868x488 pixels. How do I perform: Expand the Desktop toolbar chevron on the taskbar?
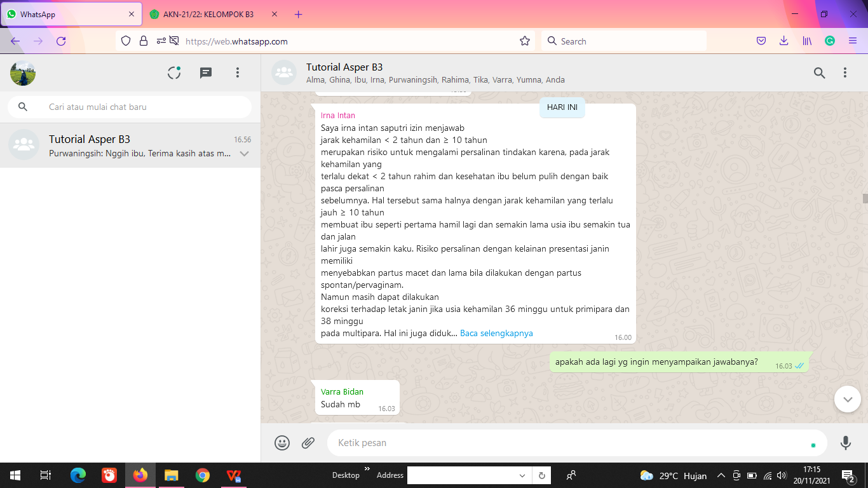pos(367,469)
